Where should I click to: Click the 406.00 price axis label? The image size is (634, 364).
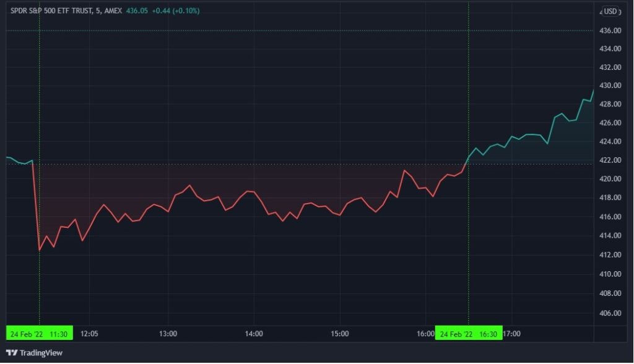pos(610,313)
